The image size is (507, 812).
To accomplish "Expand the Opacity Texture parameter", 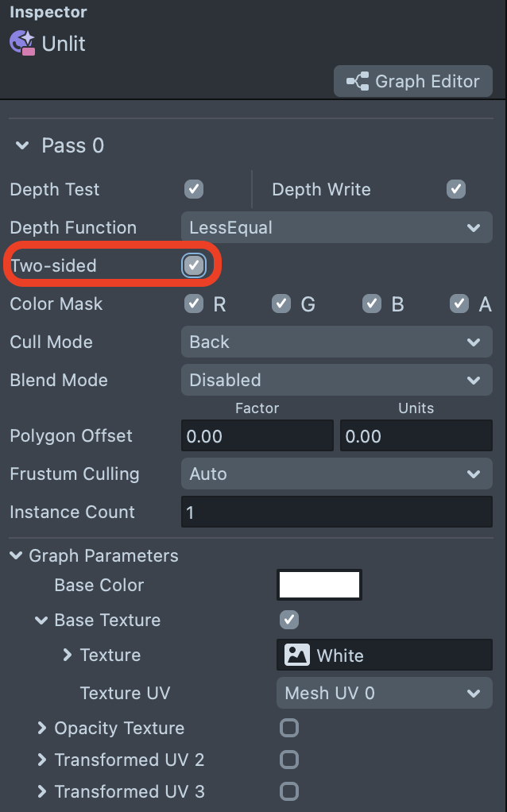I will tap(42, 728).
